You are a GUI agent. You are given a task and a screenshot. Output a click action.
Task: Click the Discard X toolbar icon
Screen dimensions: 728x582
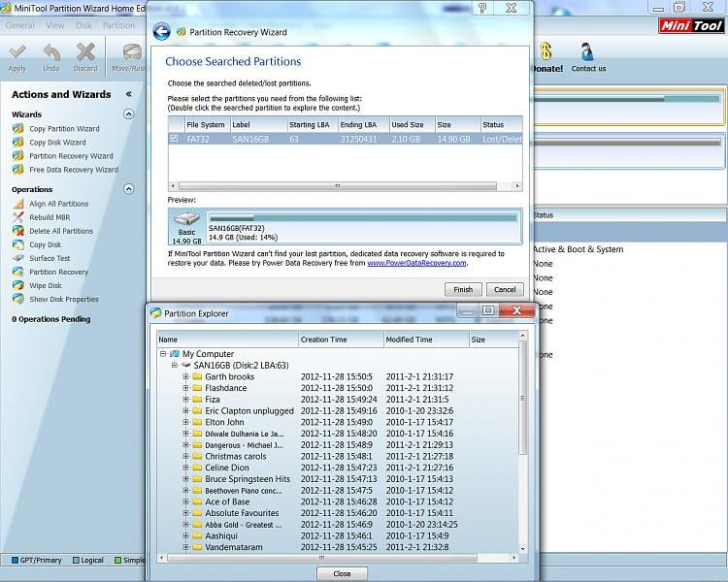click(85, 52)
